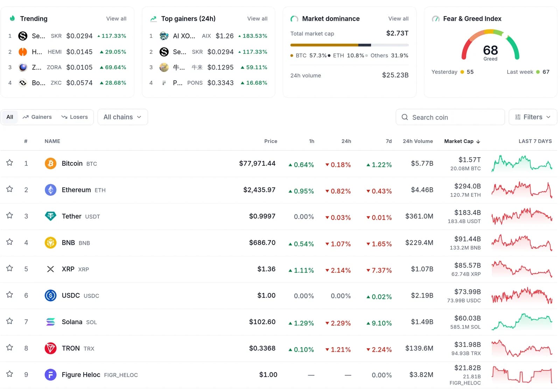Click the Ethereum coin logo icon
This screenshot has height=392, width=560.
tap(50, 190)
